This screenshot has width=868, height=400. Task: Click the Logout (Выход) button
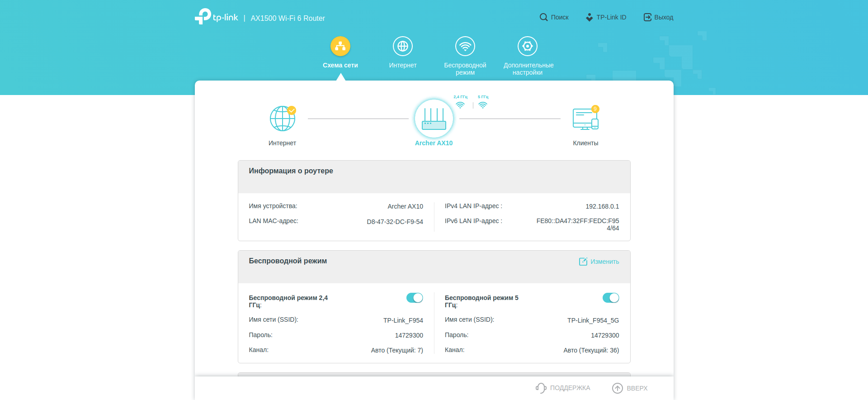[x=658, y=17]
